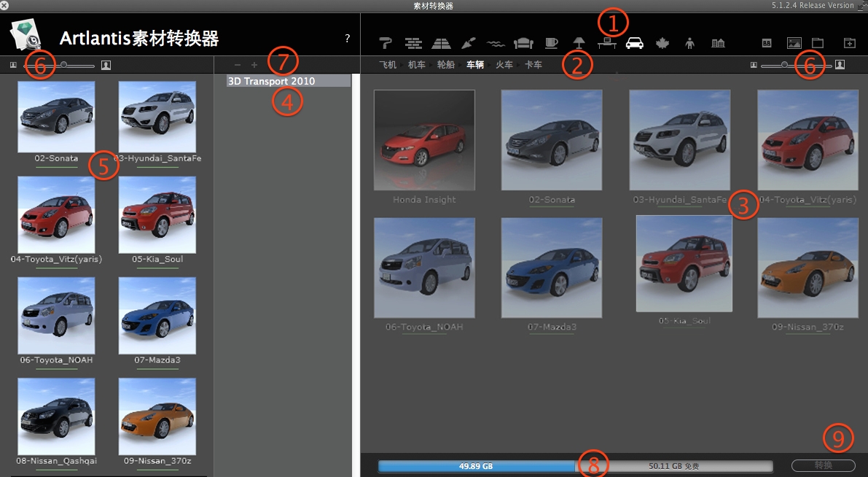This screenshot has width=868, height=477.
Task: Select Honda Insight thumbnail in right catalog
Action: point(425,140)
